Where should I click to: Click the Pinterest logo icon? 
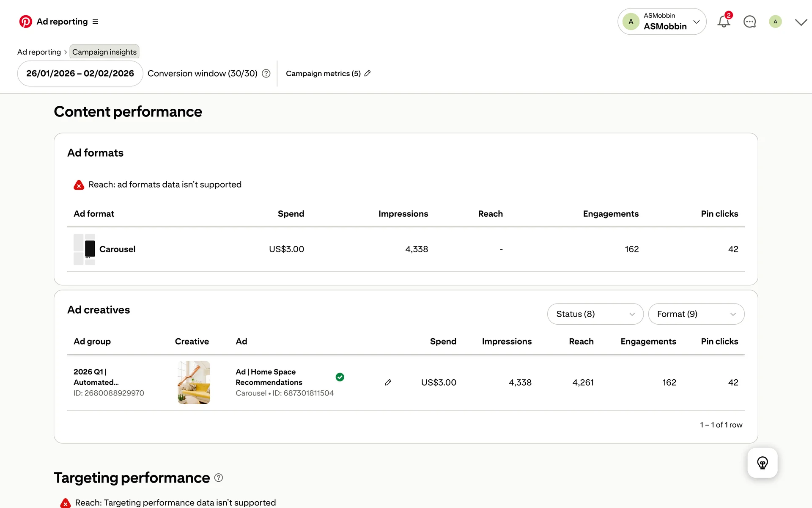[x=25, y=22]
